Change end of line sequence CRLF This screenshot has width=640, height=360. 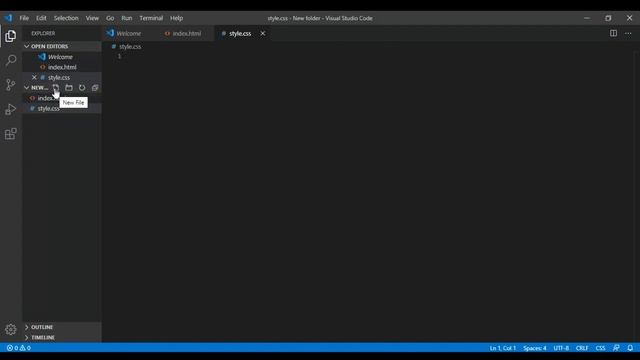click(x=582, y=348)
